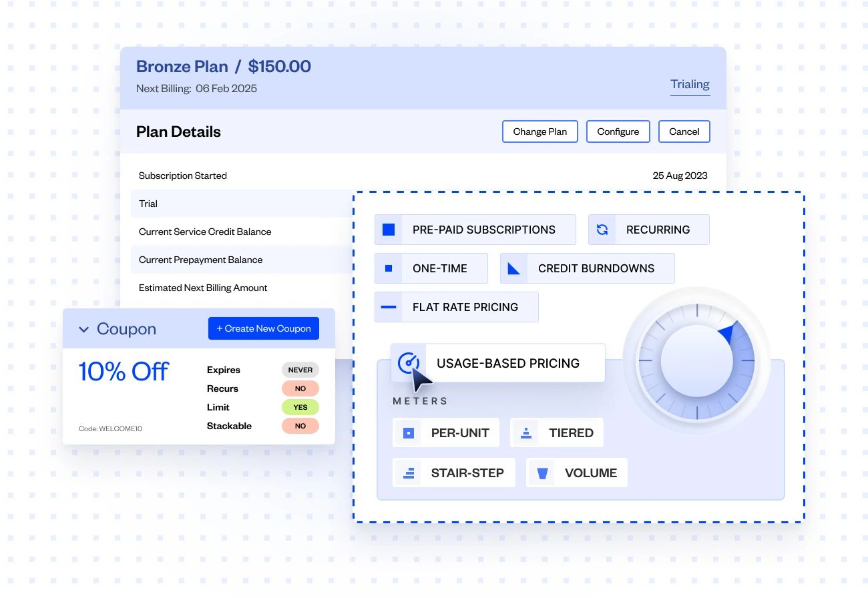Click the Per-Unit meter icon
This screenshot has height=598, width=868.
pos(408,432)
